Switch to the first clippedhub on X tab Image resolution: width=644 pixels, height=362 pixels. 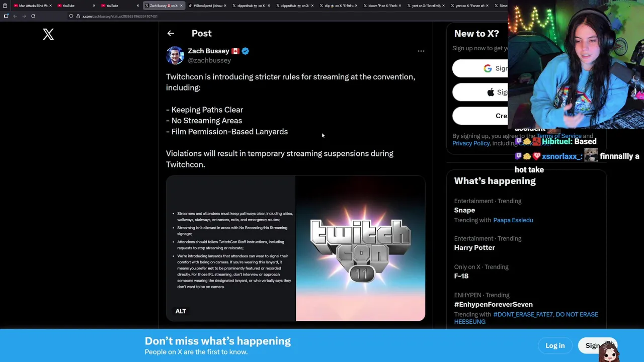coord(251,6)
